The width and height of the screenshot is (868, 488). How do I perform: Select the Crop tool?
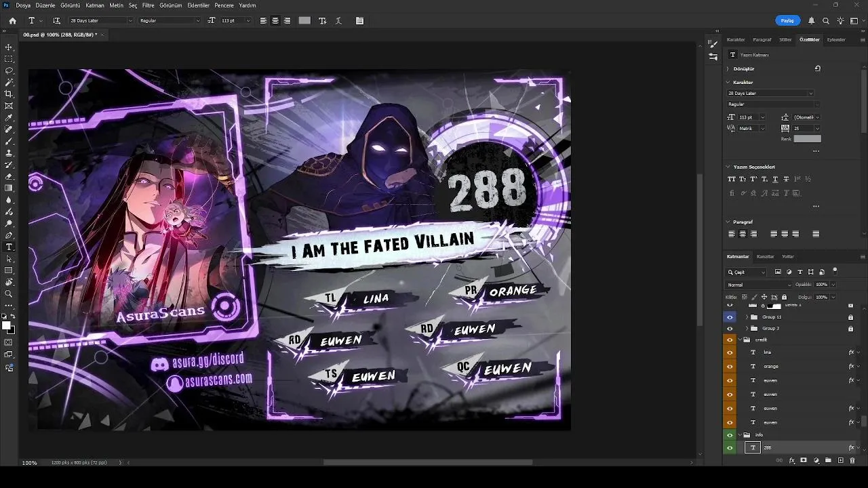[x=9, y=94]
